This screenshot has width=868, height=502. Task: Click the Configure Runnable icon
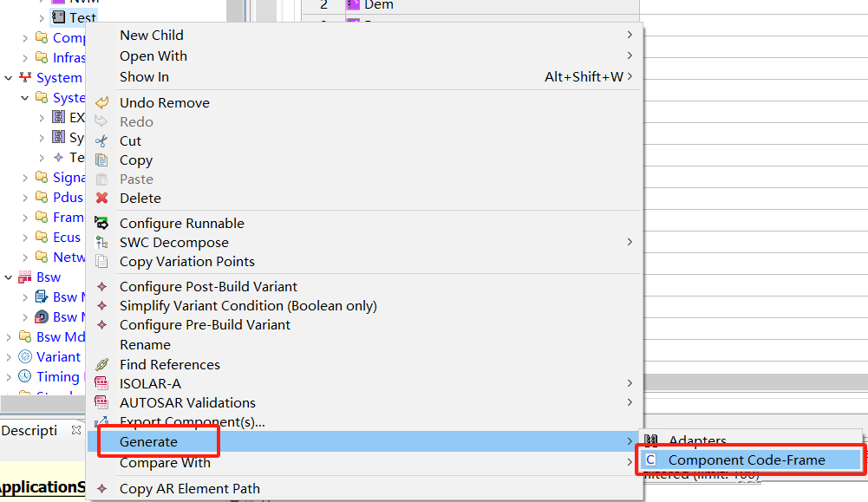coord(101,224)
